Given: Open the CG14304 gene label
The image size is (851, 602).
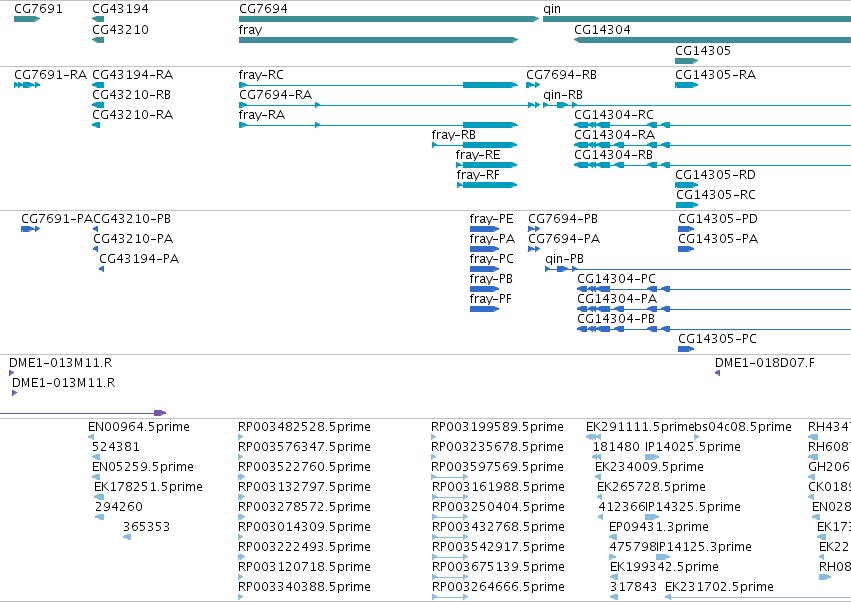Looking at the screenshot, I should 602,29.
